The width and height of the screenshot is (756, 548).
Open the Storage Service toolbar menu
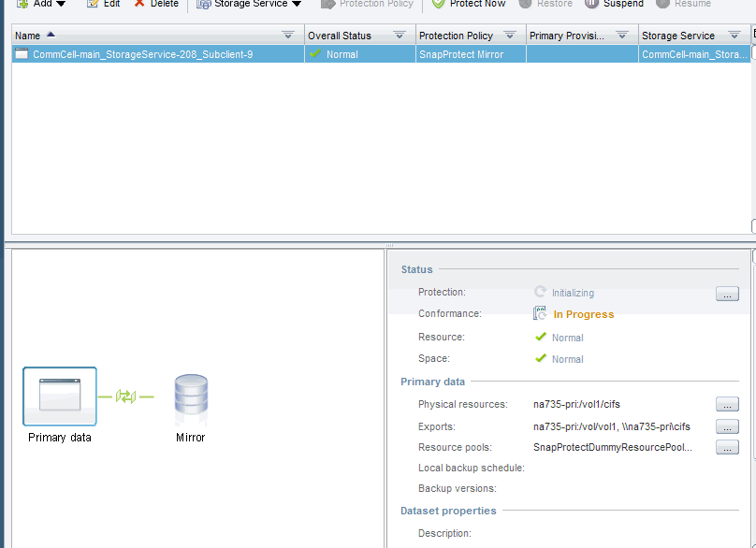click(249, 4)
